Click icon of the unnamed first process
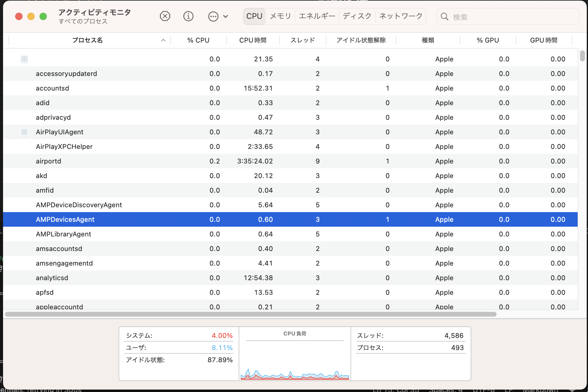This screenshot has height=392, width=588. (x=24, y=59)
